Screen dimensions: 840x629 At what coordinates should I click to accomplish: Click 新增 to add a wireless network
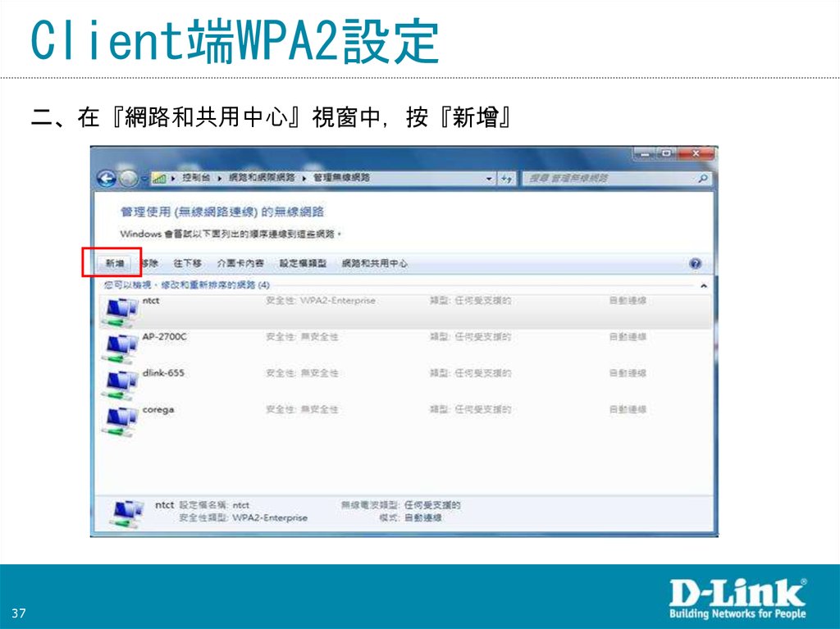[115, 263]
